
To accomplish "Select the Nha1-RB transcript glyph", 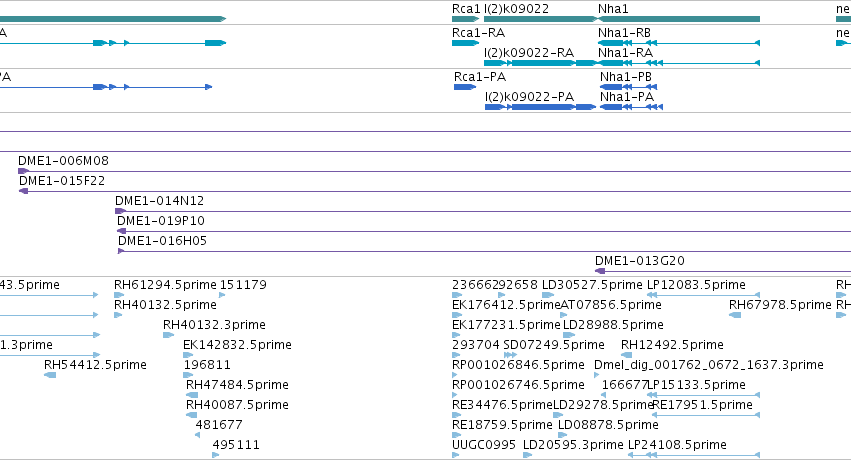I will coord(678,43).
